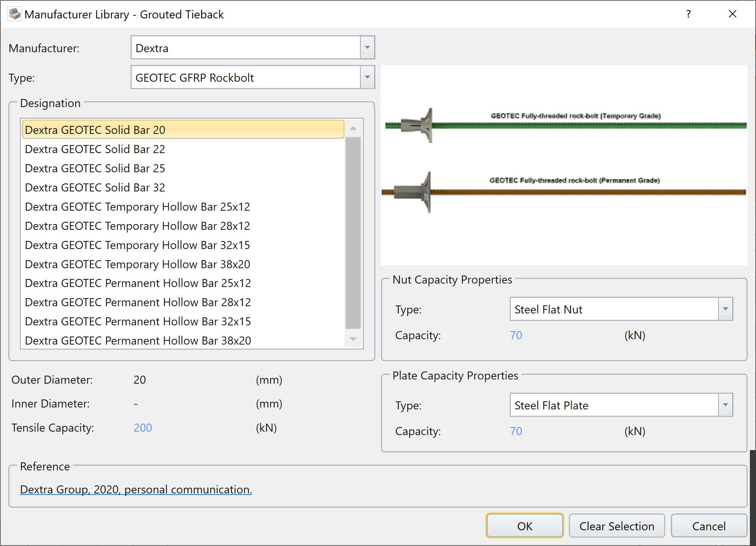Select Dextra GEOTEC Solid Bar 25
The width and height of the screenshot is (756, 546).
(x=183, y=168)
